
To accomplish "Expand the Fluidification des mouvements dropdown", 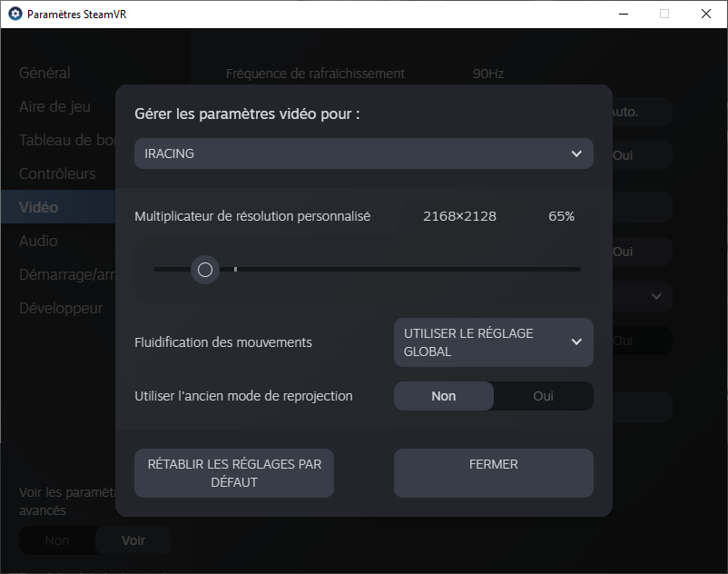I will pos(494,342).
